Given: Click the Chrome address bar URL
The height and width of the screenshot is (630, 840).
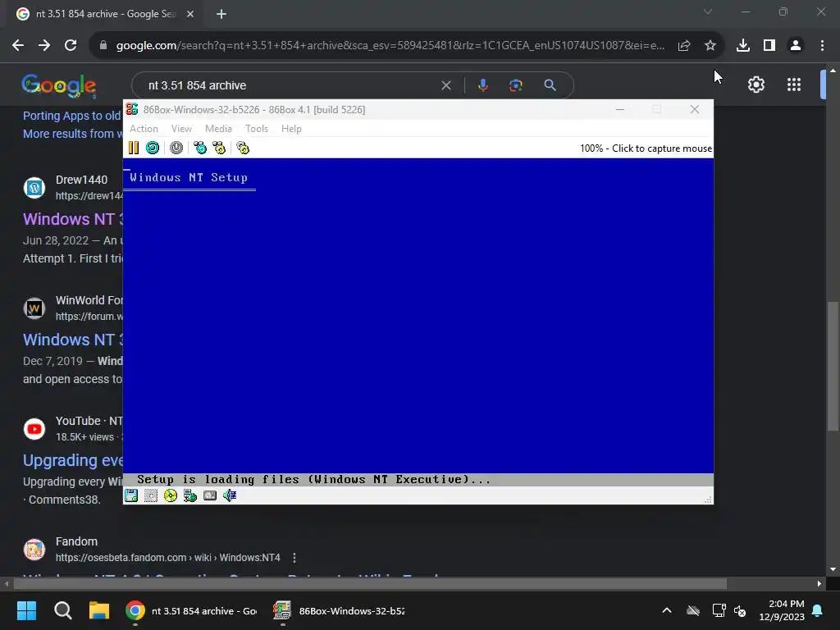Looking at the screenshot, I should click(x=390, y=46).
